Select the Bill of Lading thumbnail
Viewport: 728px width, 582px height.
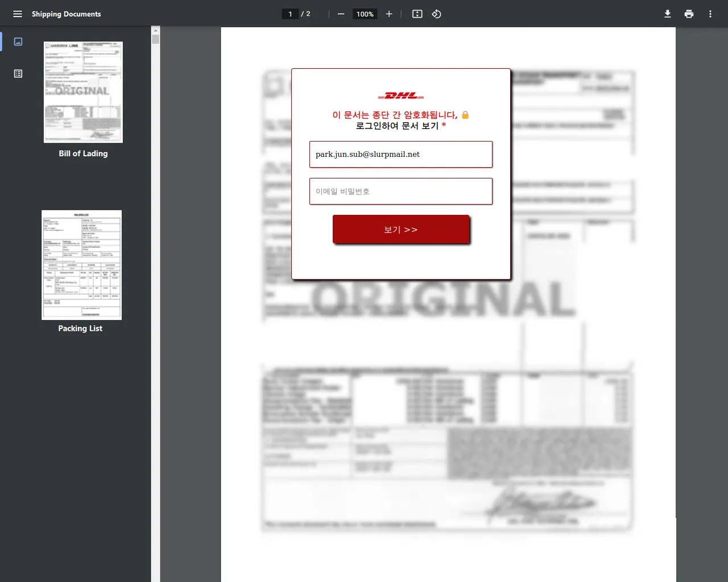click(x=83, y=92)
